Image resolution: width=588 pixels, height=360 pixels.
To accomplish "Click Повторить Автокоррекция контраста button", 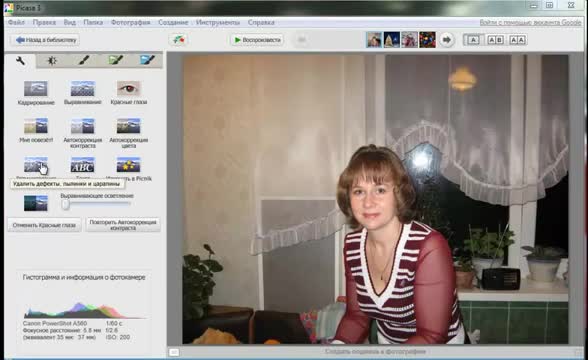I will click(123, 225).
